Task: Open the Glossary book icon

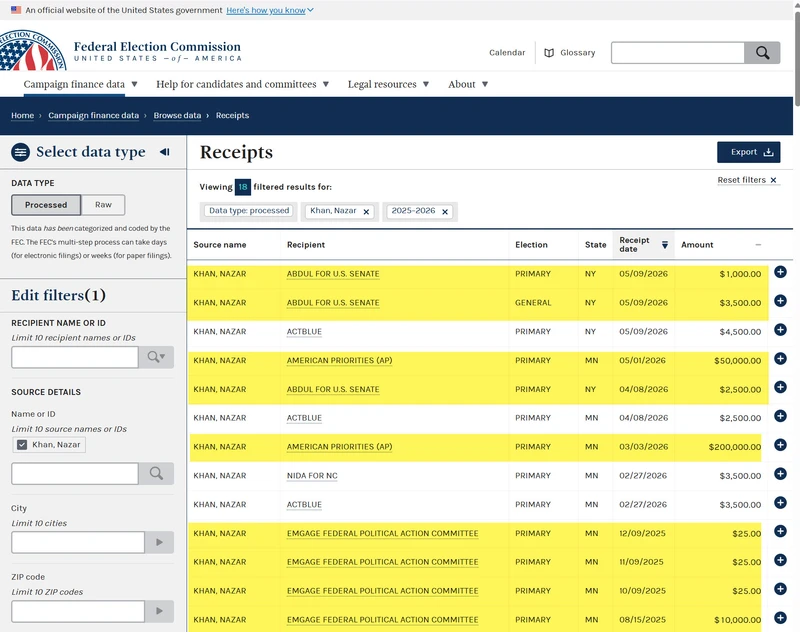Action: (549, 53)
